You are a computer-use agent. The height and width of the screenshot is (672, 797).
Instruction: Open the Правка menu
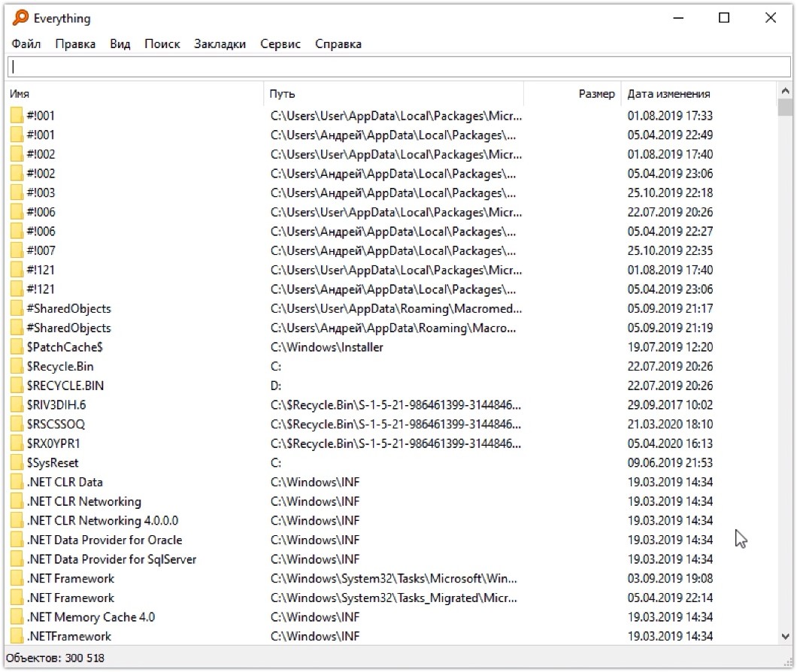(x=75, y=44)
